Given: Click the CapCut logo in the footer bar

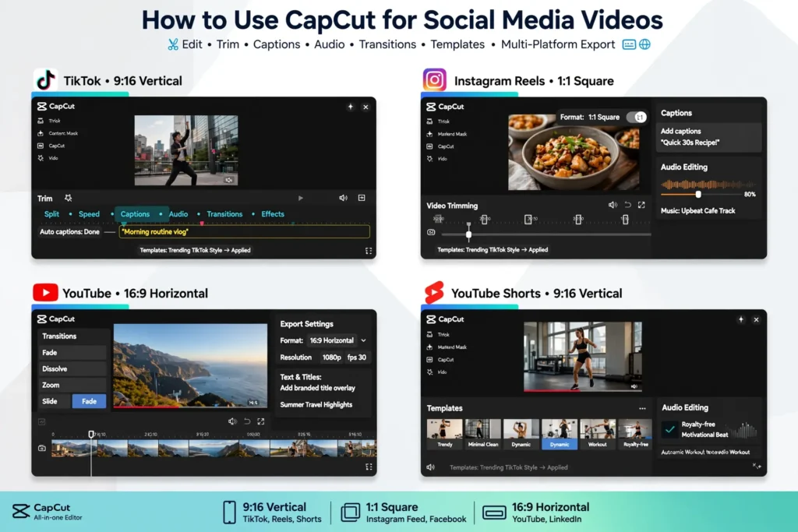Looking at the screenshot, I should pos(21,511).
